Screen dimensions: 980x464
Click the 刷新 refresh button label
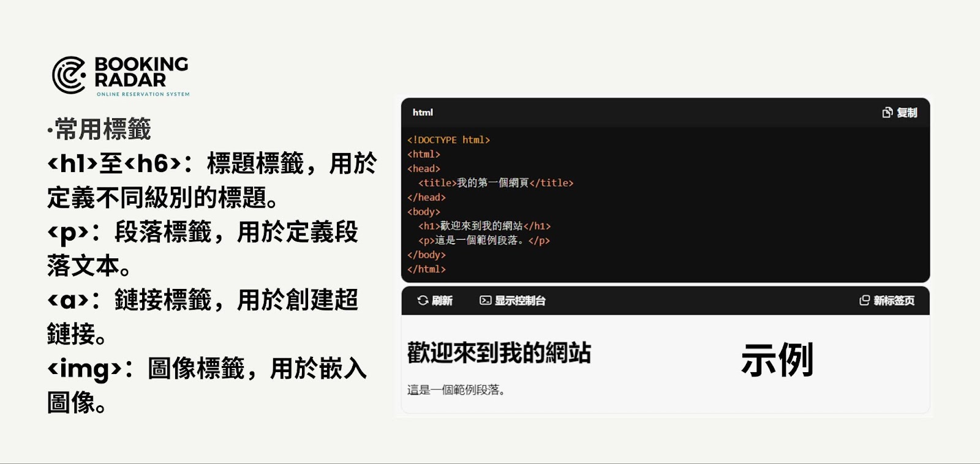442,301
